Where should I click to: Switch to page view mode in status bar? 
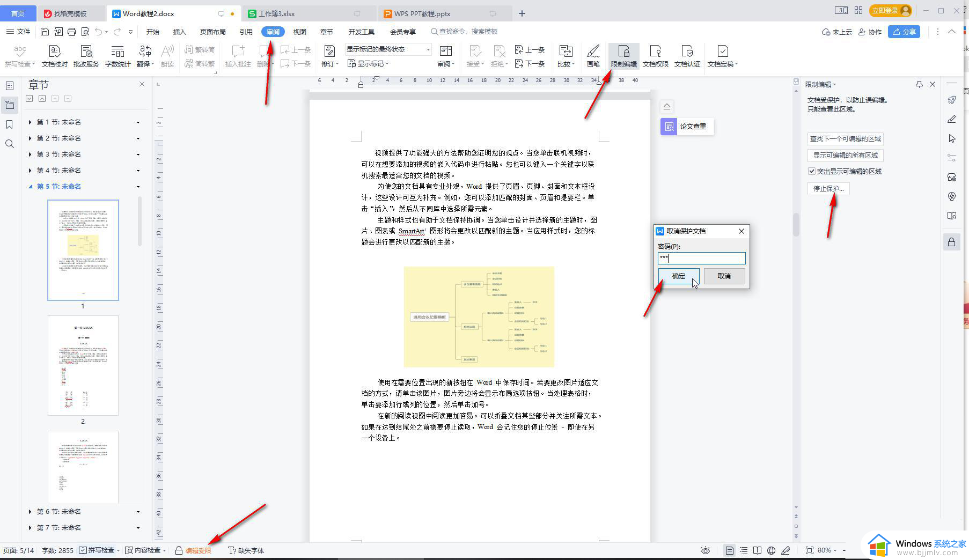point(729,550)
